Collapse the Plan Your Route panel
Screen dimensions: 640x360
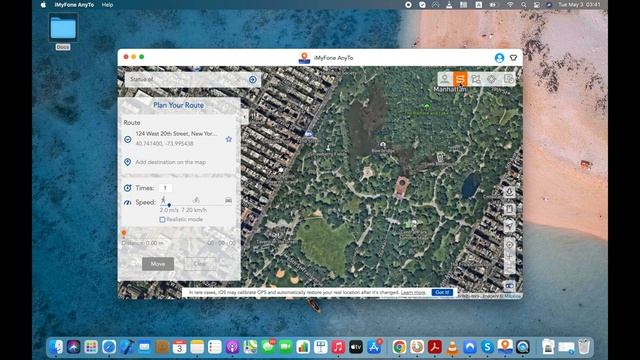[x=244, y=117]
